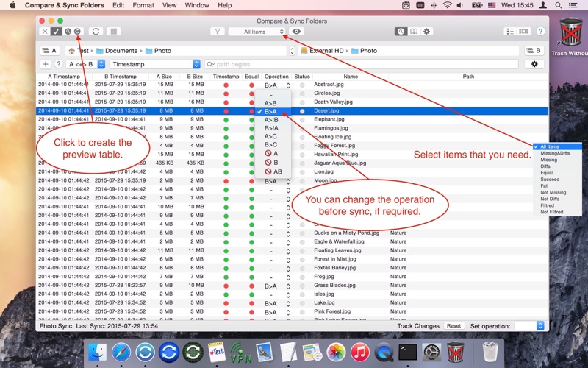
Task: Click the 'path begins' search field
Action: [362, 64]
